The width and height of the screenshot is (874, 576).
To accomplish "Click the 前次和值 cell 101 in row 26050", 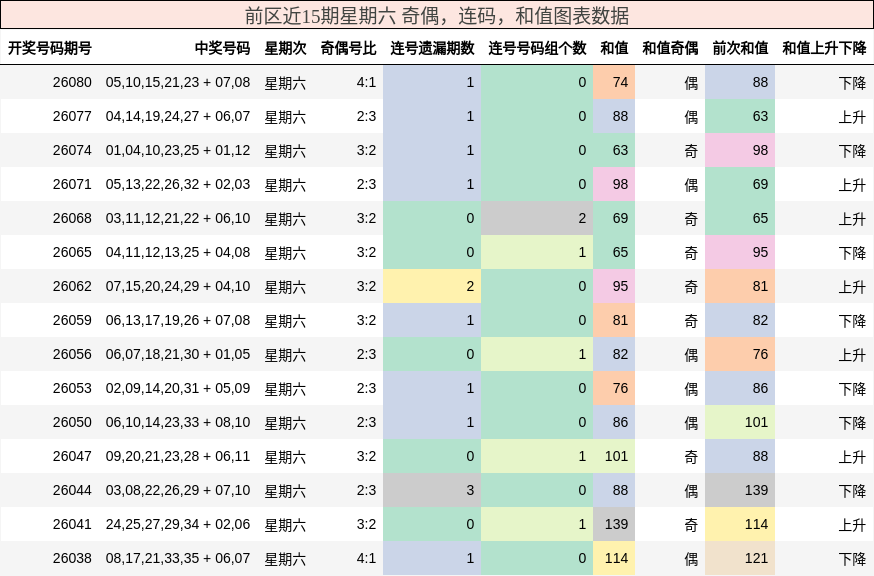I will point(740,423).
